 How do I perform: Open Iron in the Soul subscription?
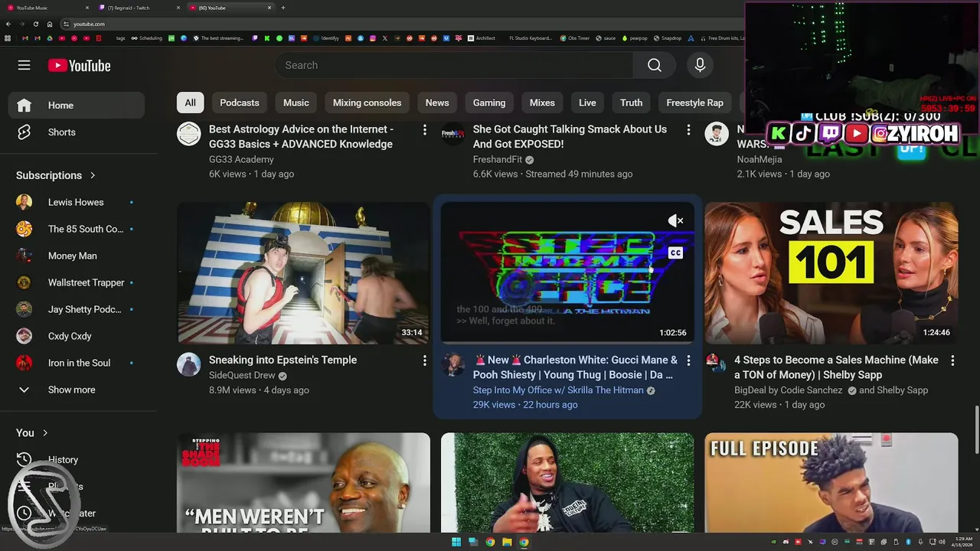click(77, 363)
